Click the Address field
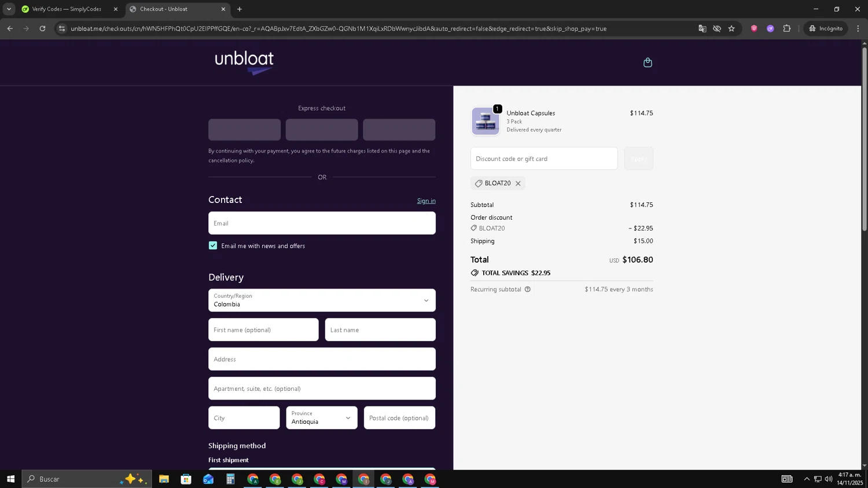Image resolution: width=868 pixels, height=488 pixels. 322,359
